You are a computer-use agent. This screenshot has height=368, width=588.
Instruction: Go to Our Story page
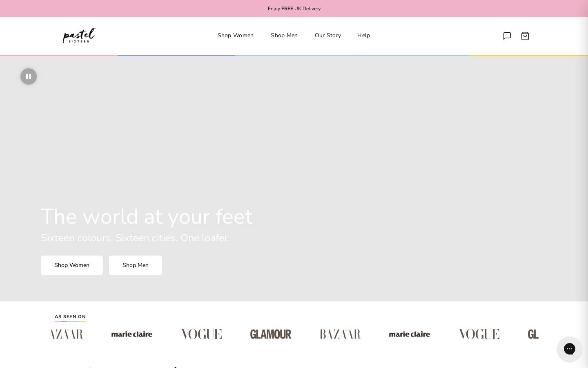tap(328, 36)
